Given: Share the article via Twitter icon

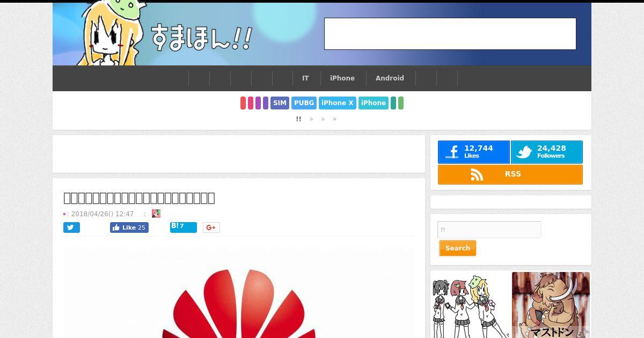Looking at the screenshot, I should click(x=71, y=227).
